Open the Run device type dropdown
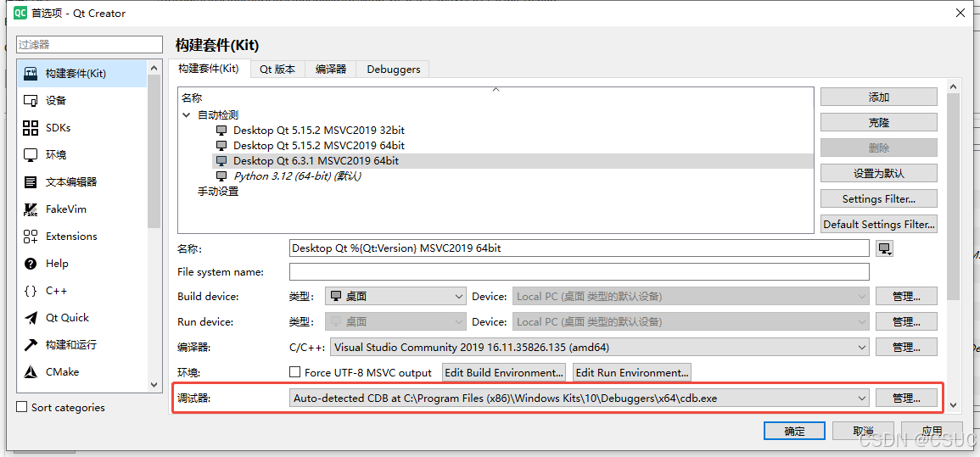The width and height of the screenshot is (980, 457). (395, 321)
